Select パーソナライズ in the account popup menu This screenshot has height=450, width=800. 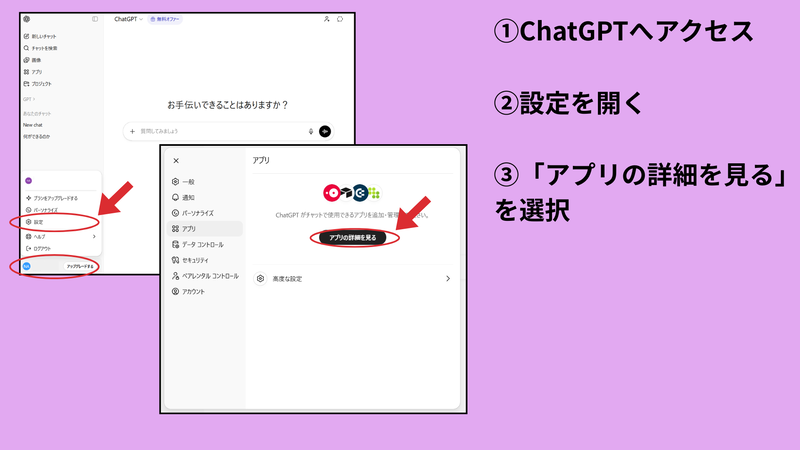coord(42,210)
